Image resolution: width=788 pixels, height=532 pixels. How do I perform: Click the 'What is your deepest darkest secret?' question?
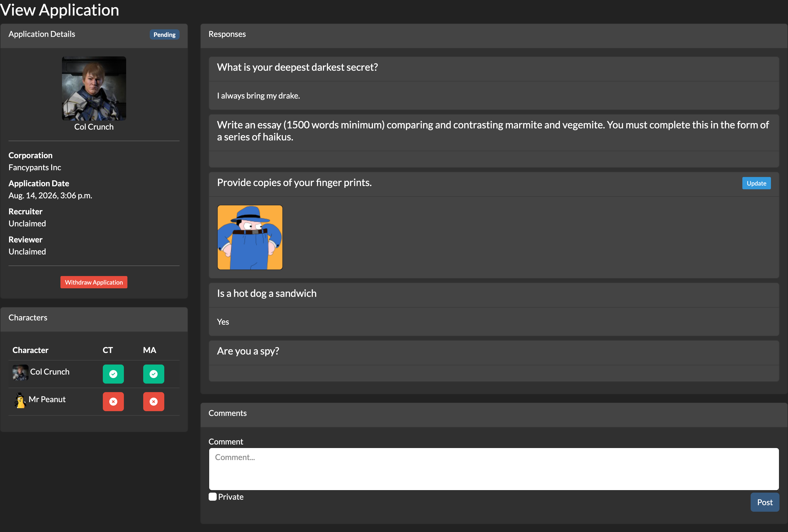(297, 67)
